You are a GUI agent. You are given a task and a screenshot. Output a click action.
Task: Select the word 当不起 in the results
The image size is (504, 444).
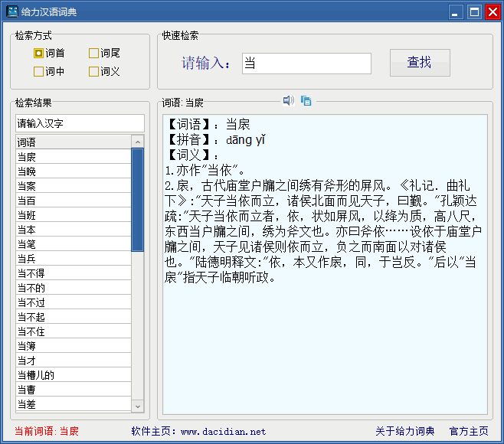pyautogui.click(x=74, y=317)
